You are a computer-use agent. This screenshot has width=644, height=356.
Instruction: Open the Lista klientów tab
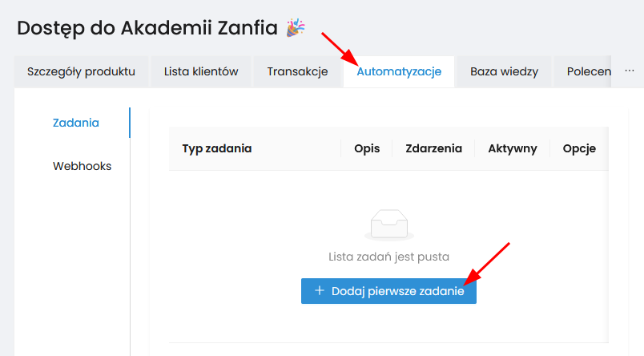[x=201, y=71]
